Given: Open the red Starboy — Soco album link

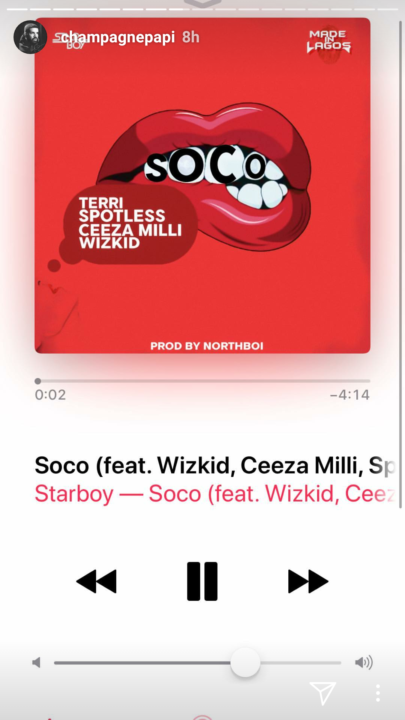Looking at the screenshot, I should [216, 494].
